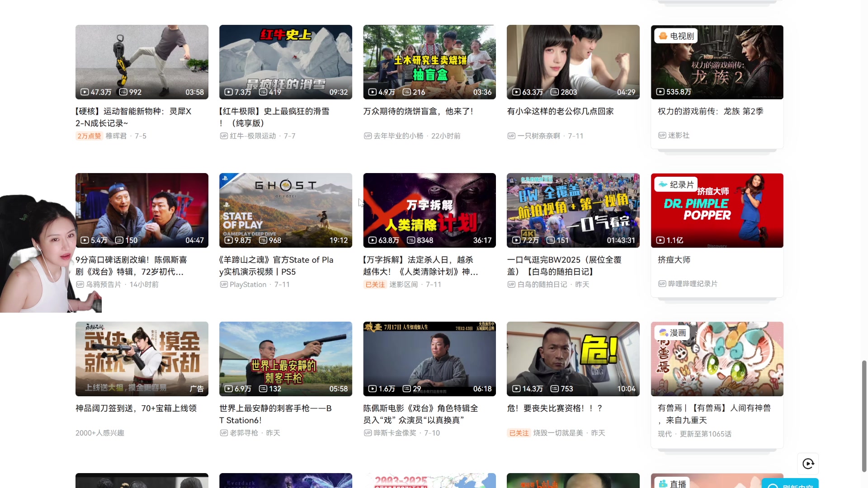Open uploader 去年毕业的小杨 profile
Screen dimensions: 868x488
click(x=398, y=136)
